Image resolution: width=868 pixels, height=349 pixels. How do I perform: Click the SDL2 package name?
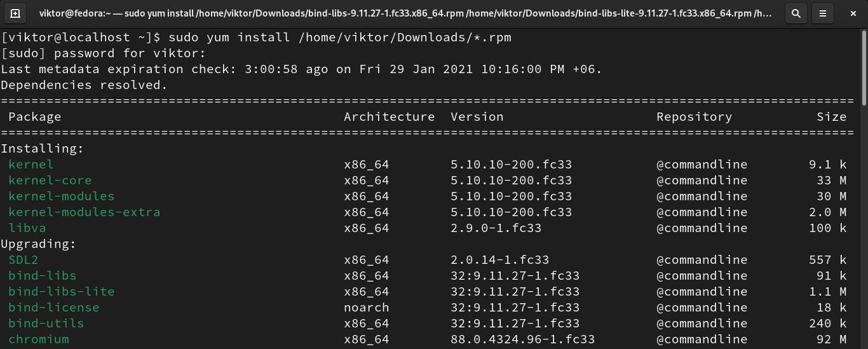[23, 259]
